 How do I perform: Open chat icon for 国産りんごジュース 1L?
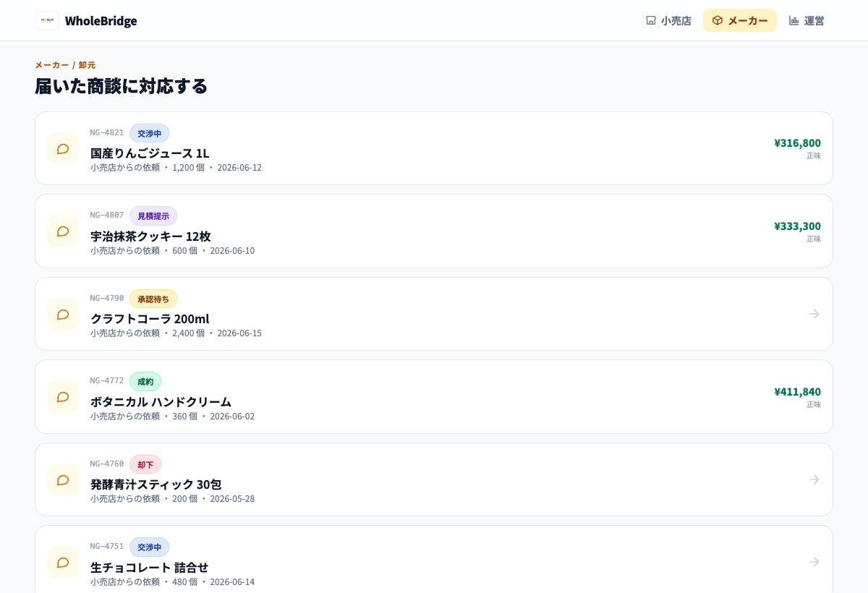(x=63, y=148)
